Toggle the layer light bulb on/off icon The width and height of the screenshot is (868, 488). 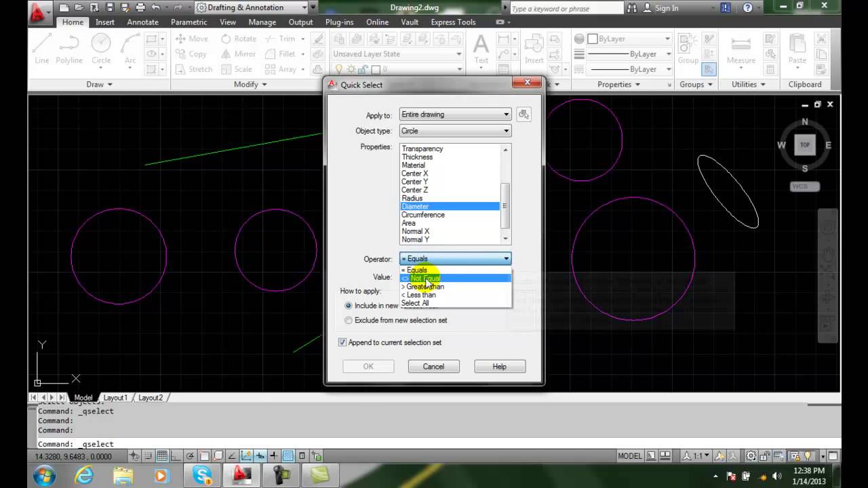coord(339,69)
